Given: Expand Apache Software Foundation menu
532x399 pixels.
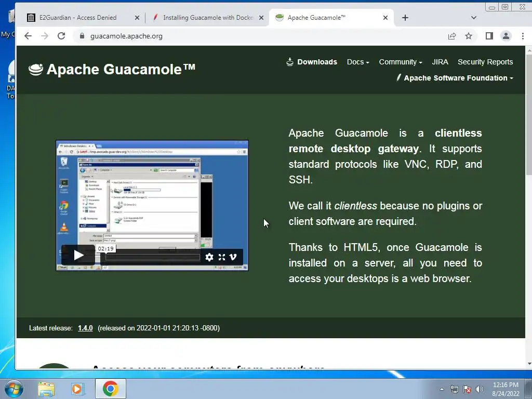Looking at the screenshot, I should click(x=455, y=78).
